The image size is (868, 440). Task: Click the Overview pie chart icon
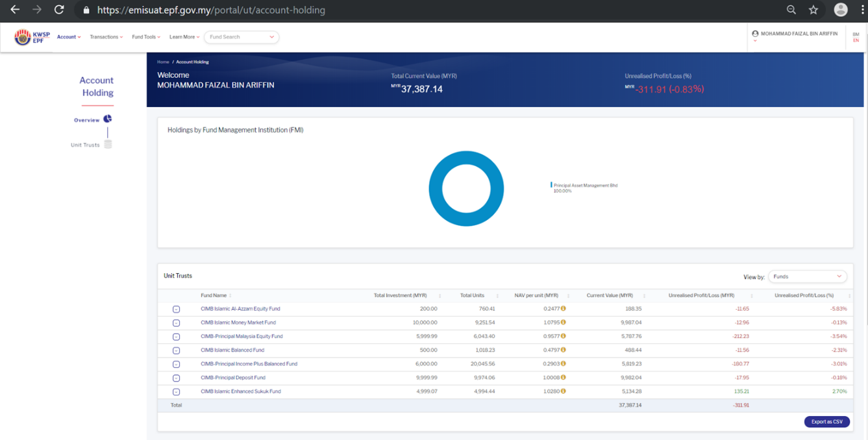(108, 119)
